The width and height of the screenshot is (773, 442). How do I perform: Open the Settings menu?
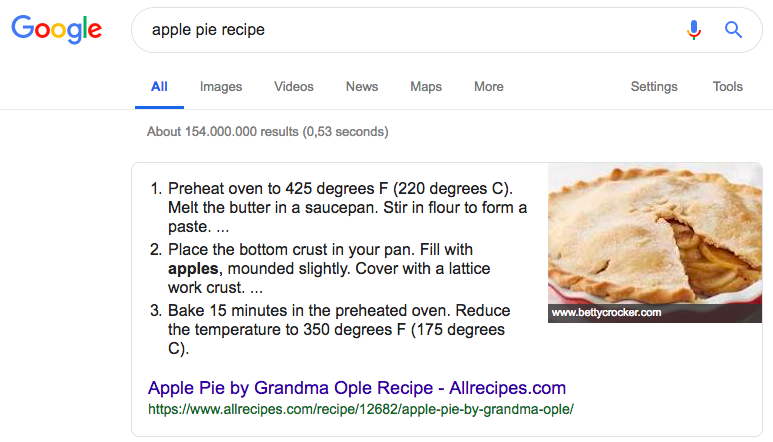tap(654, 87)
